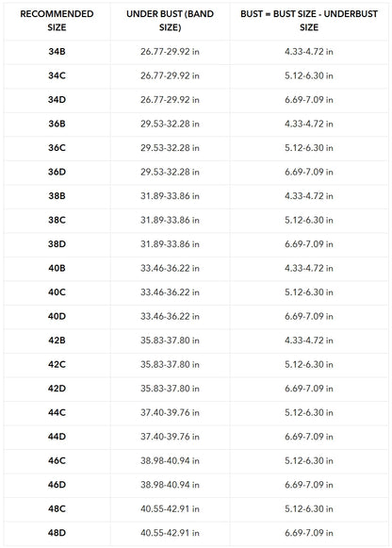Select the 38.98-40.94 in band value for 46D
This screenshot has height=548, width=392.
tap(170, 485)
